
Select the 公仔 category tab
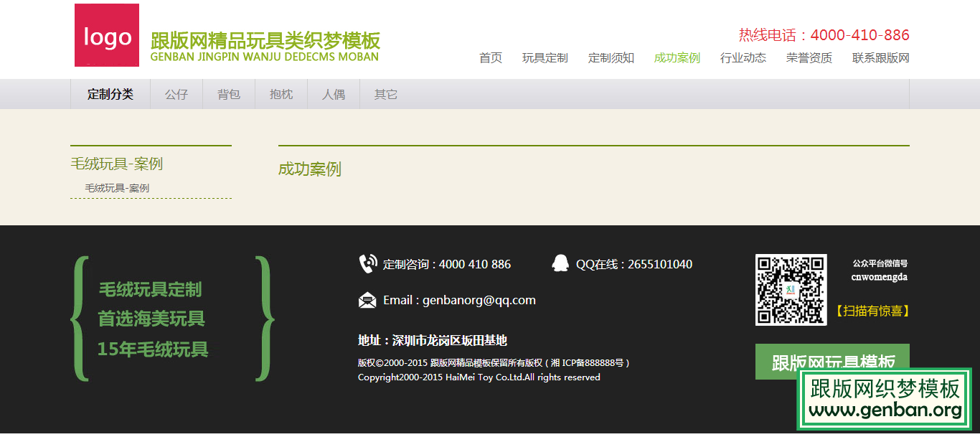(176, 94)
